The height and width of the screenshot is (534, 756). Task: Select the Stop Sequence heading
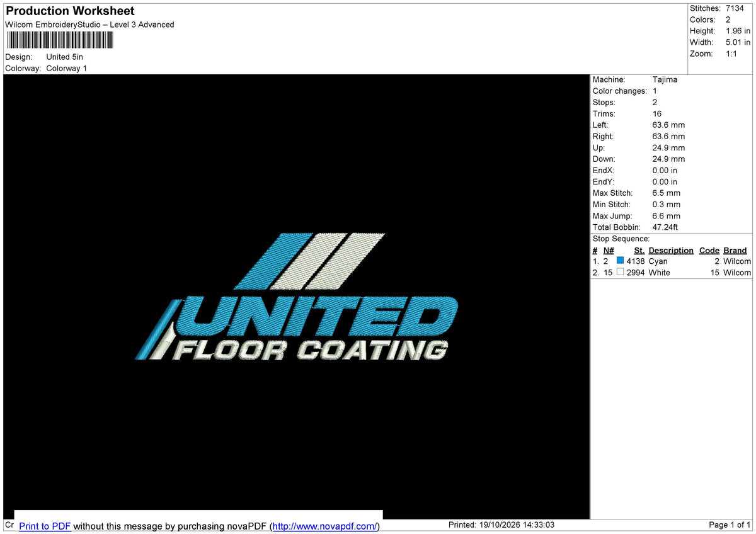621,239
